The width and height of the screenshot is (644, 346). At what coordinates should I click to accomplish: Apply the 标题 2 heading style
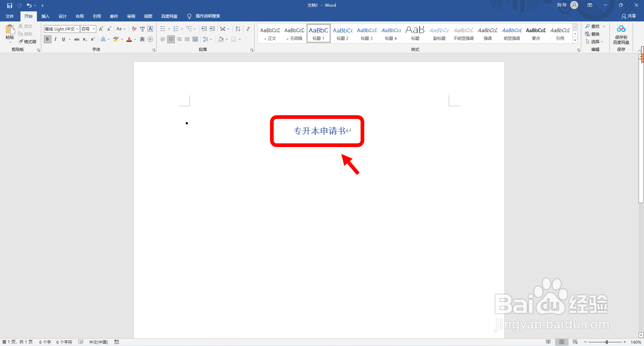click(x=342, y=33)
